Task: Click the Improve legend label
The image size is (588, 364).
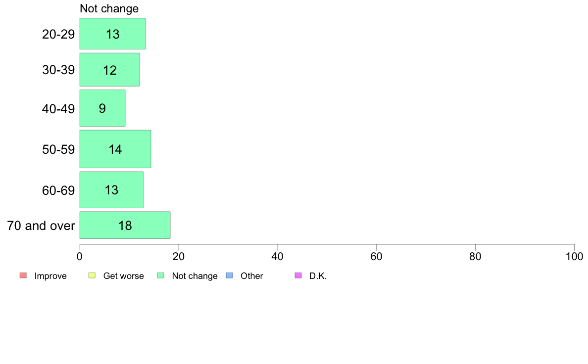Action: point(50,276)
